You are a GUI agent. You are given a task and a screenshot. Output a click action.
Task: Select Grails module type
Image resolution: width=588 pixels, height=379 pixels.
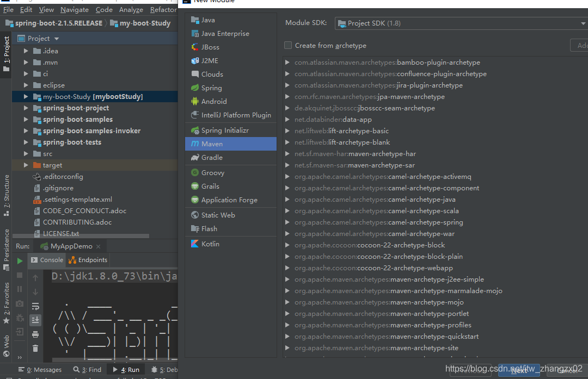pyautogui.click(x=231, y=186)
